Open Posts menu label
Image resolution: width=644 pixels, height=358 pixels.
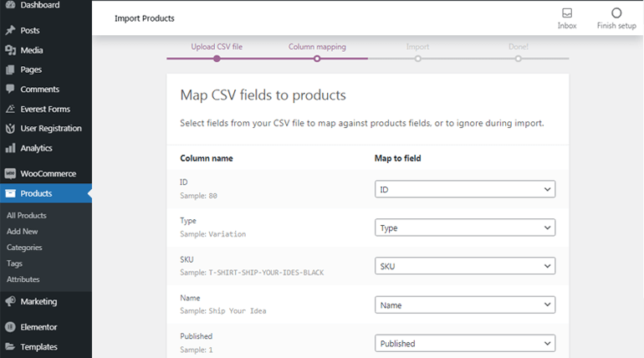(30, 30)
